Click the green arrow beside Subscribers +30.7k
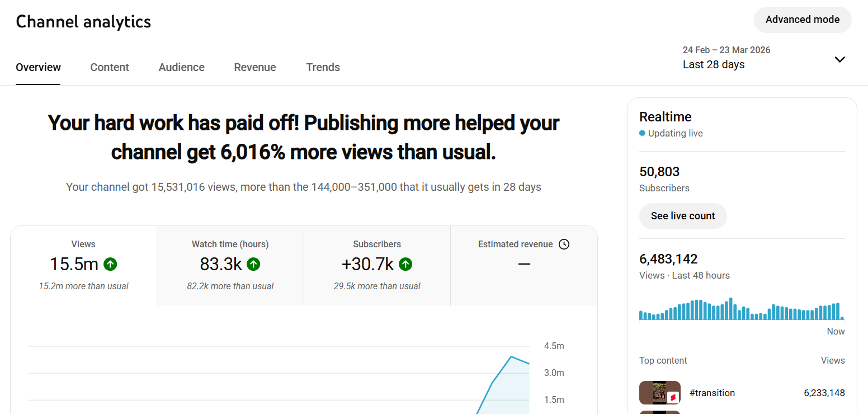This screenshot has height=414, width=868. tap(405, 264)
